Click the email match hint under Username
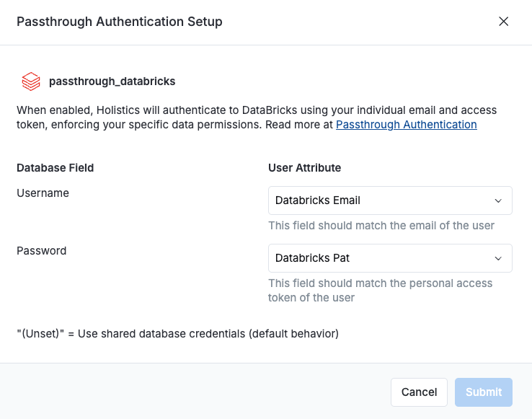 (x=381, y=226)
